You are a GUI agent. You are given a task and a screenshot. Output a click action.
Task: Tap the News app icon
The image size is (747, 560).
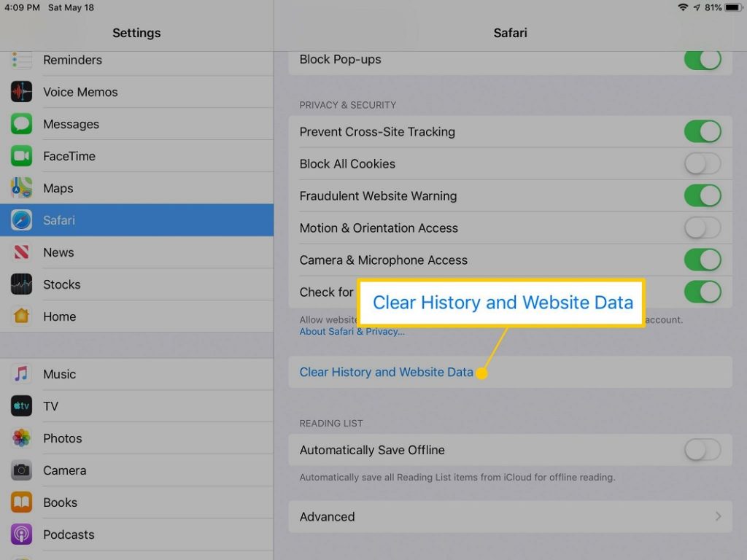pos(21,252)
